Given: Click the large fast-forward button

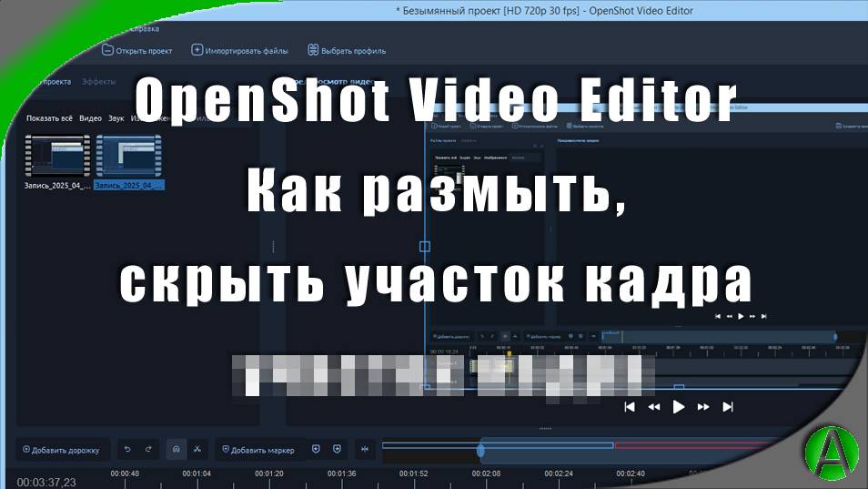Looking at the screenshot, I should point(703,407).
